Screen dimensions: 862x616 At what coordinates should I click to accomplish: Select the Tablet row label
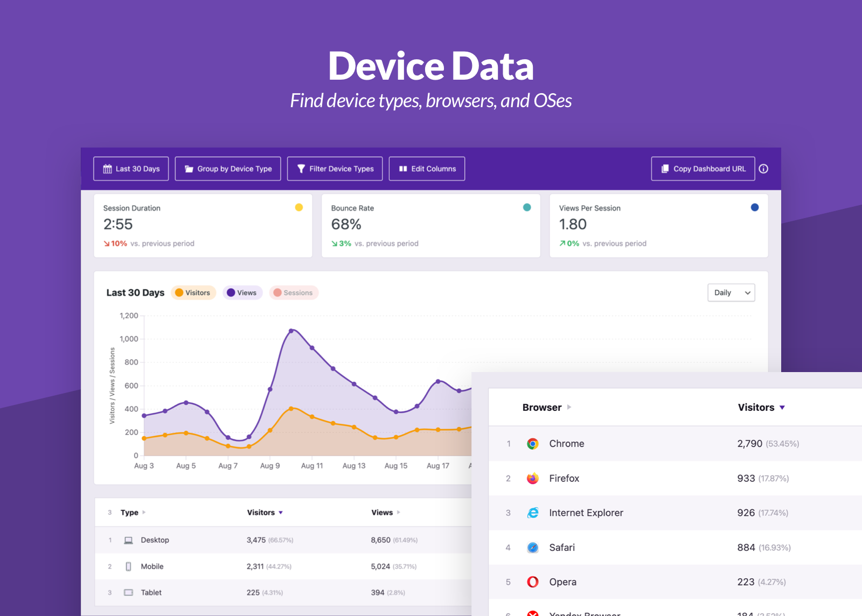click(151, 592)
